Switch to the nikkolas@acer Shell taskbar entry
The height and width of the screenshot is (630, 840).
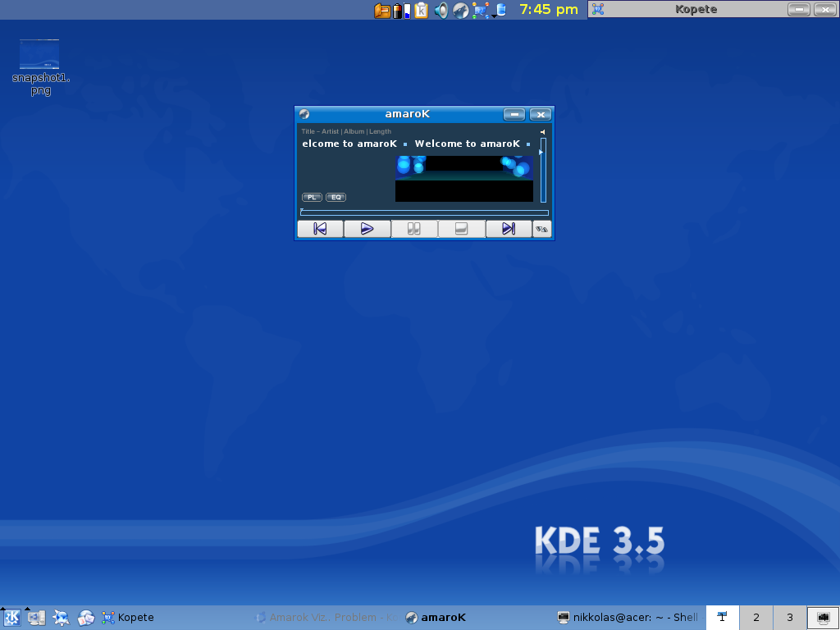[628, 618]
